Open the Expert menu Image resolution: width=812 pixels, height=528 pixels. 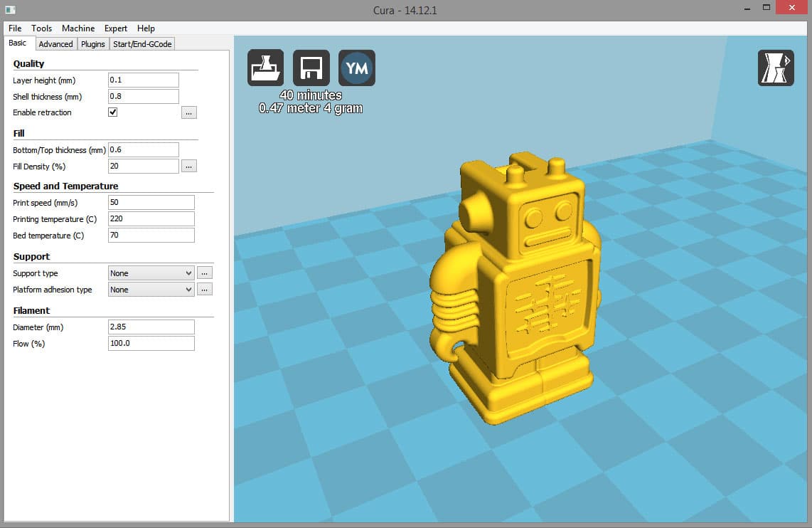pyautogui.click(x=115, y=28)
